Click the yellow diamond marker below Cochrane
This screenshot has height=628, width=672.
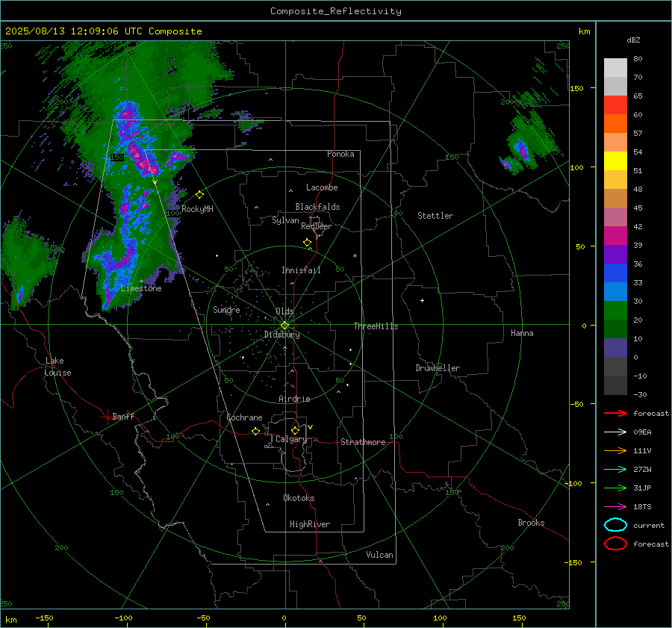click(x=255, y=432)
